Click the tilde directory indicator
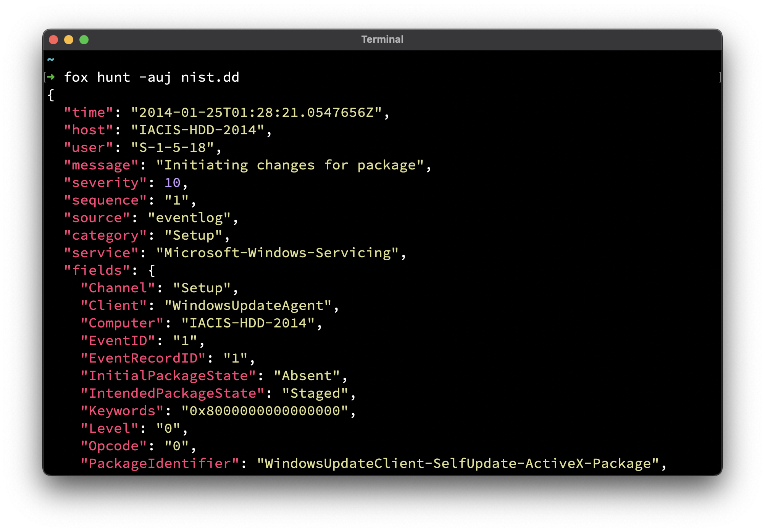Image resolution: width=765 pixels, height=532 pixels. [x=51, y=60]
